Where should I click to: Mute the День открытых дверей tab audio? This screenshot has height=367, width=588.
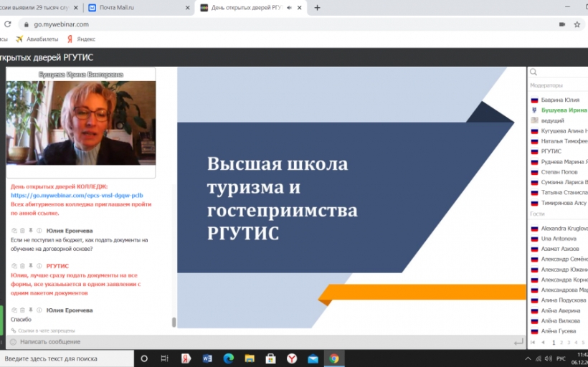coord(289,7)
